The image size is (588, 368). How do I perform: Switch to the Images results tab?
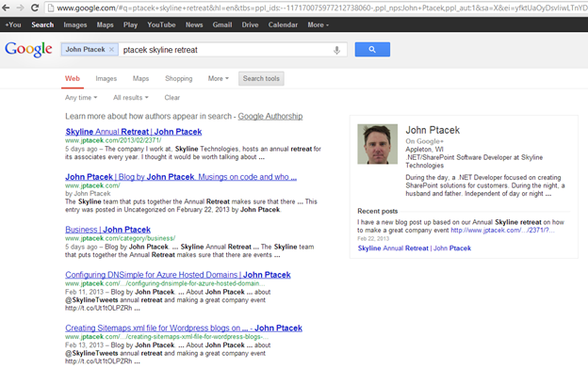[106, 79]
